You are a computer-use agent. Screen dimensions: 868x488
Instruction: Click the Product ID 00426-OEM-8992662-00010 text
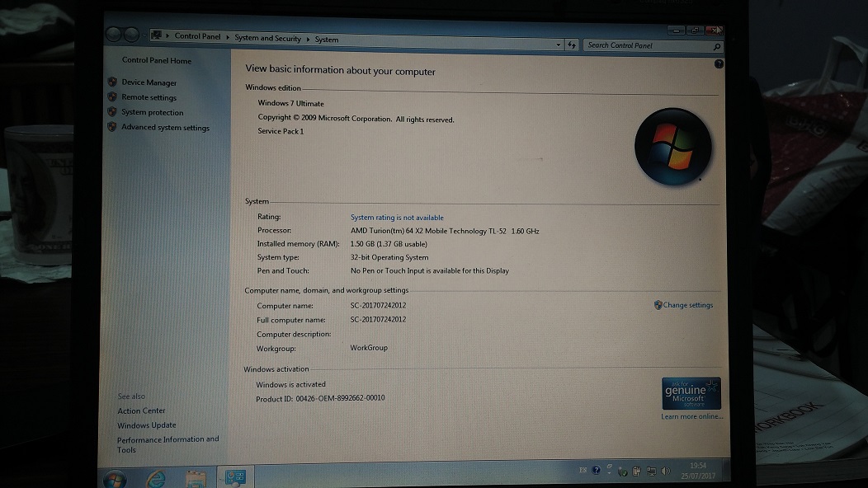click(320, 398)
